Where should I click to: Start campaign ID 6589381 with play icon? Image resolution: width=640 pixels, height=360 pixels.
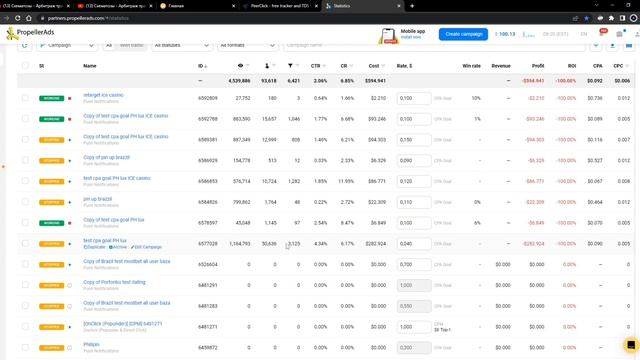(70, 140)
